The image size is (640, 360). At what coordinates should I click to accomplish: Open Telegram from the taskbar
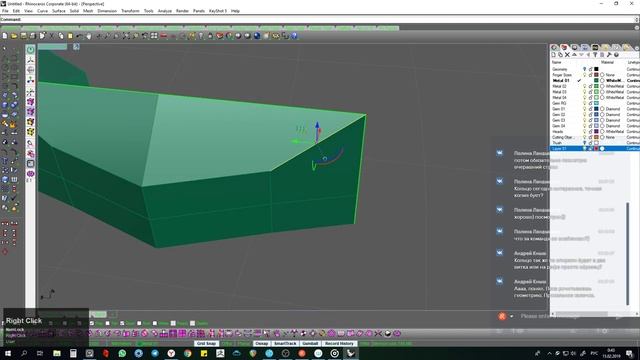pyautogui.click(x=155, y=353)
